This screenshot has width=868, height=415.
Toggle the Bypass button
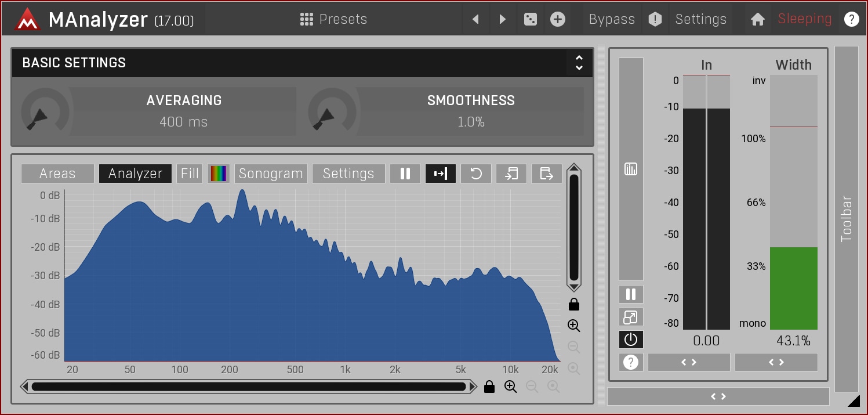611,19
